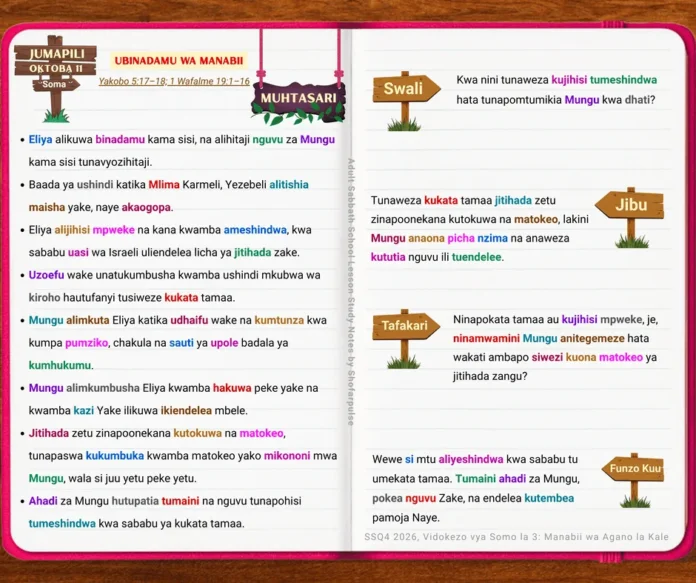Click the word "pumziko"
The image size is (696, 583).
pyautogui.click(x=86, y=343)
